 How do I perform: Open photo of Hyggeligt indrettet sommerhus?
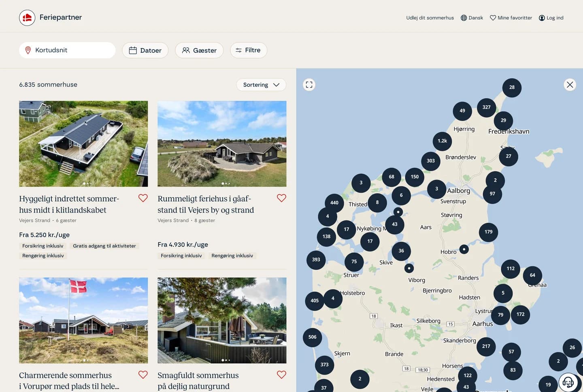83,144
